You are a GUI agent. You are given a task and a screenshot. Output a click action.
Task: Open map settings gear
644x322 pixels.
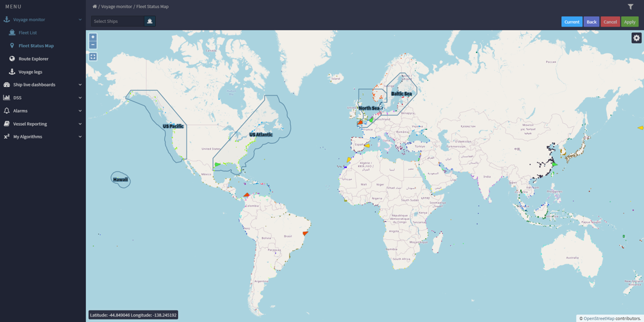click(636, 38)
